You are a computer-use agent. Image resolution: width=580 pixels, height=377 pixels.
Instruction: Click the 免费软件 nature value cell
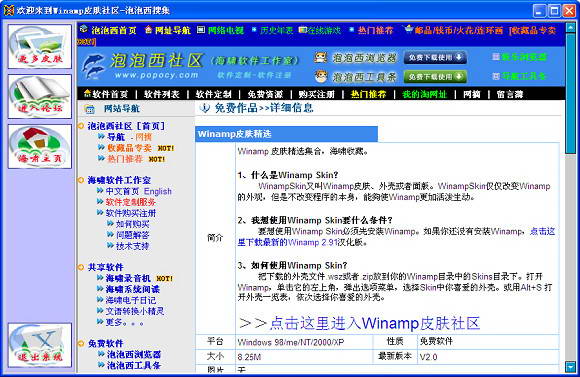coord(488,341)
